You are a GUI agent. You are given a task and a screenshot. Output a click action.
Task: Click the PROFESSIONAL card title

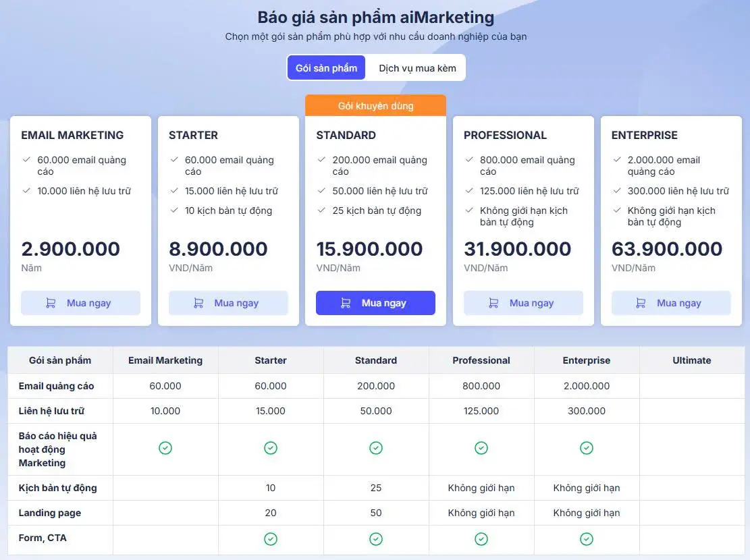505,136
